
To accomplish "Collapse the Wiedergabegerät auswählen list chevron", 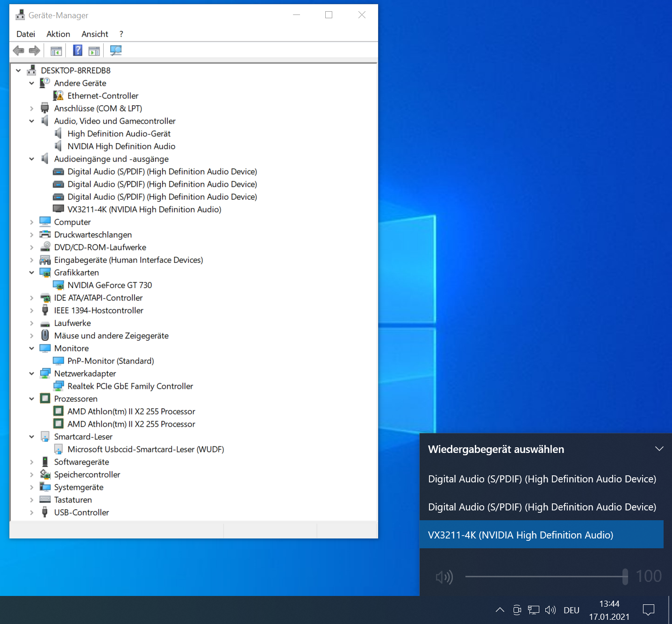I will point(659,449).
